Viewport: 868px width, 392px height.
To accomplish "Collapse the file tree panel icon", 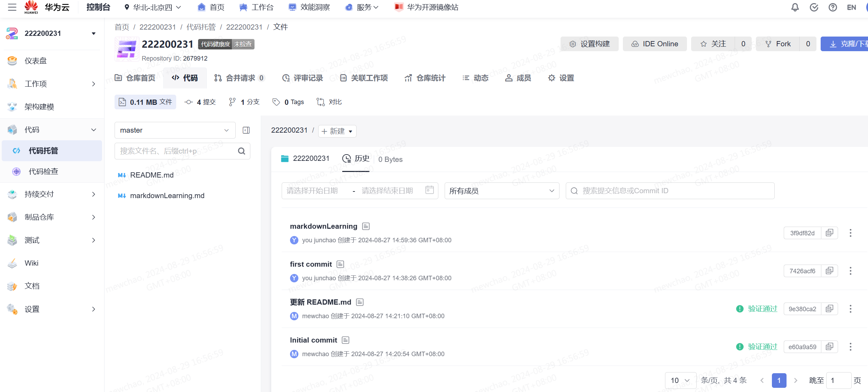I will [x=246, y=130].
